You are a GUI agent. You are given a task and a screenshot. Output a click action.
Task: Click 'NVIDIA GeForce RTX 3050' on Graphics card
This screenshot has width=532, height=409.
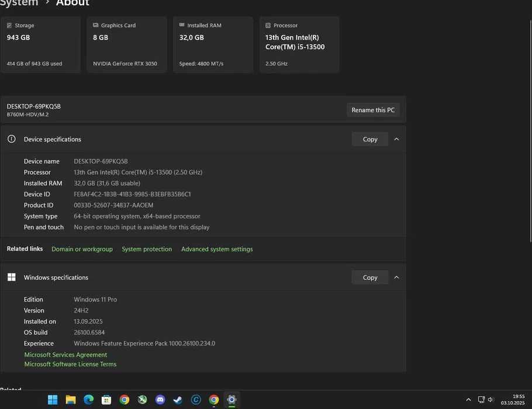point(125,64)
